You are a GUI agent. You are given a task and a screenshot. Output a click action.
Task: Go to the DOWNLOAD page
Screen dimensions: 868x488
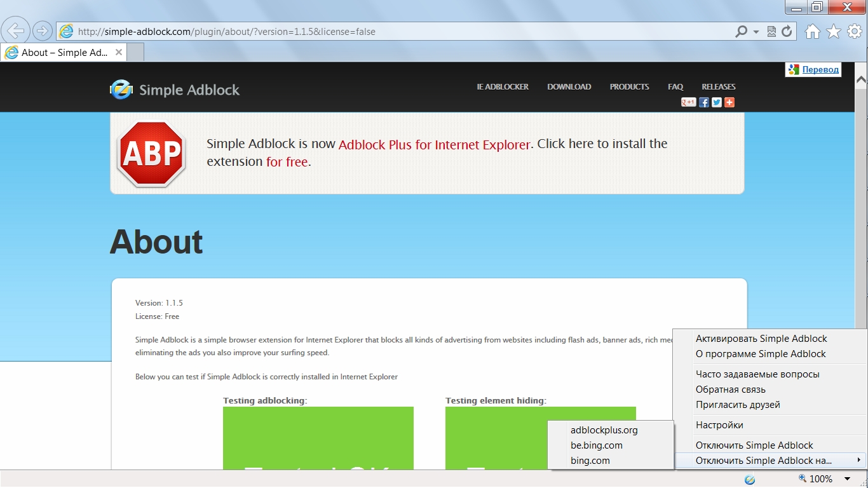click(569, 86)
